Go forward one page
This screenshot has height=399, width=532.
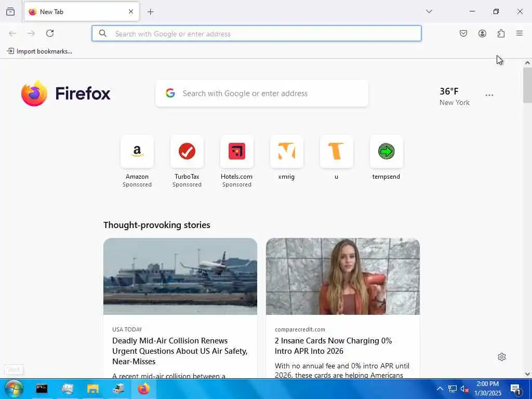tap(31, 33)
